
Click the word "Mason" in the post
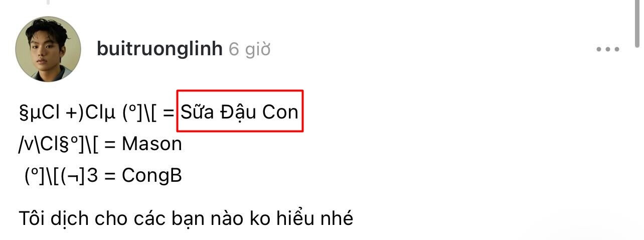point(151,144)
